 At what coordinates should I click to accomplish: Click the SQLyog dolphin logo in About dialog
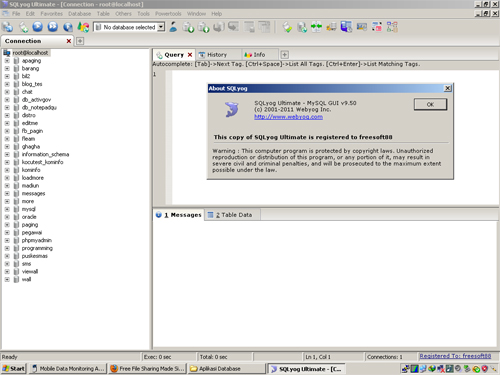tap(232, 110)
